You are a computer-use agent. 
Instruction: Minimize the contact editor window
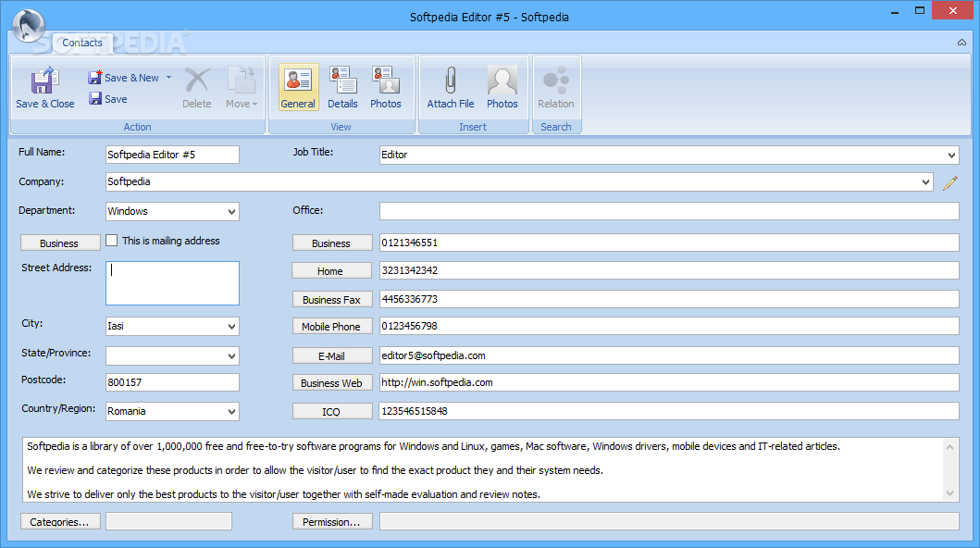[895, 11]
